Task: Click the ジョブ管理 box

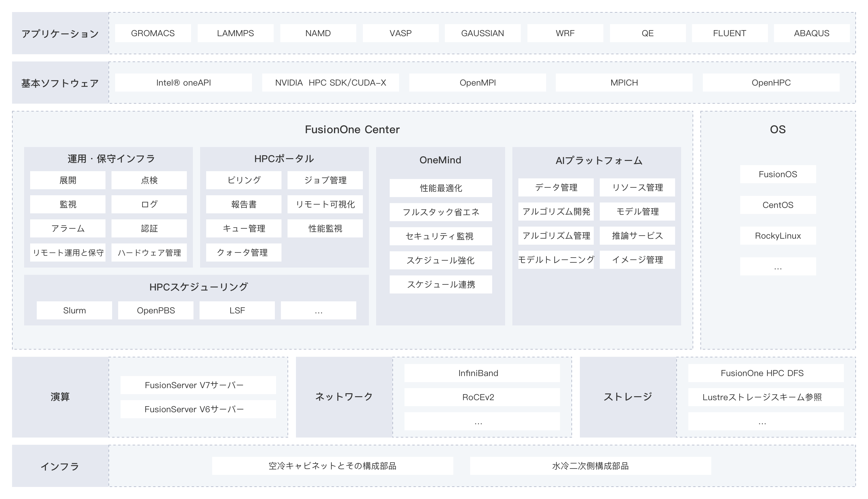Action: click(x=325, y=180)
